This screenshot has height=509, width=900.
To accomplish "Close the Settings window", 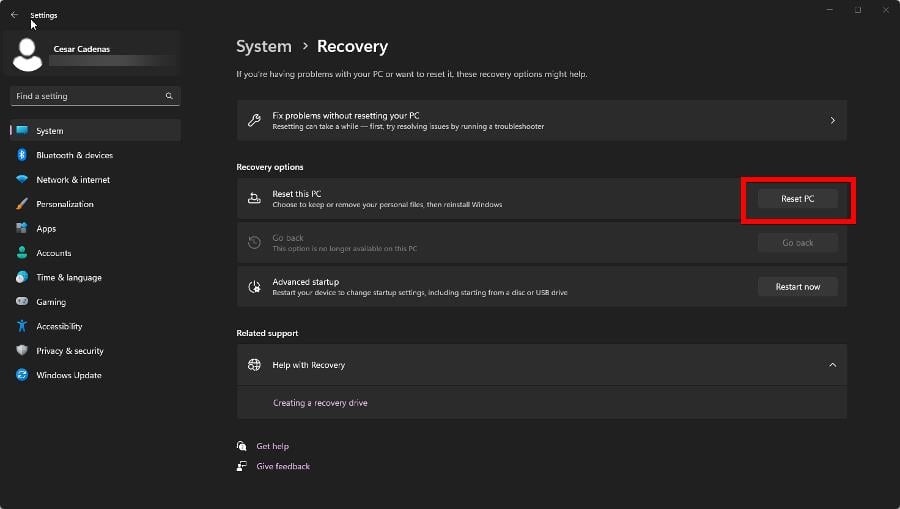I will pyautogui.click(x=886, y=10).
